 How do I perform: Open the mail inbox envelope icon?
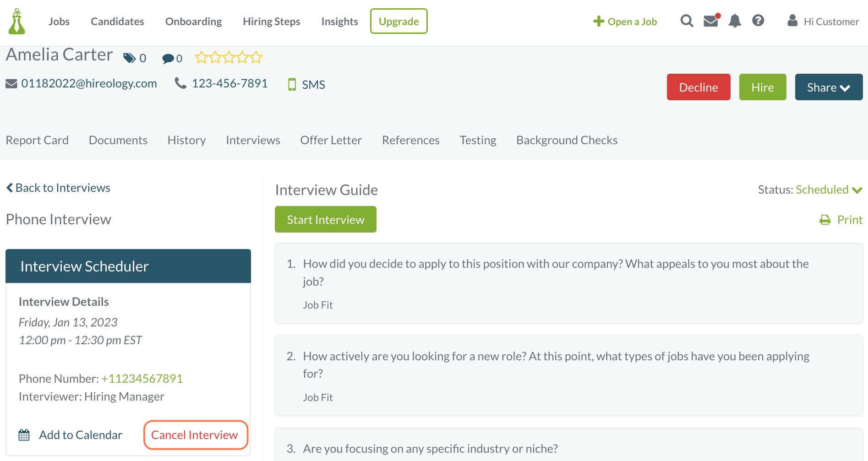tap(711, 21)
